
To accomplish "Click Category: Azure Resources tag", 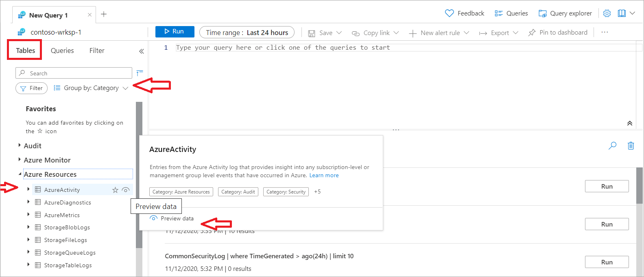I will pyautogui.click(x=181, y=191).
